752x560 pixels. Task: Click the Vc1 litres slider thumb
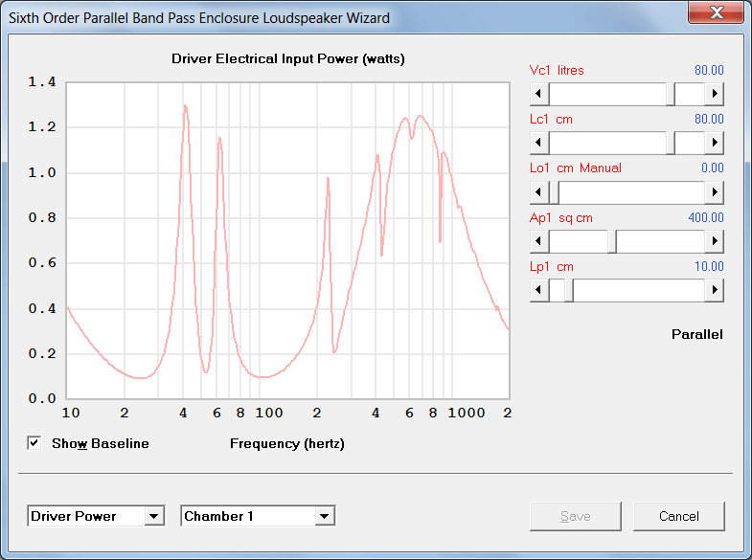click(x=671, y=94)
